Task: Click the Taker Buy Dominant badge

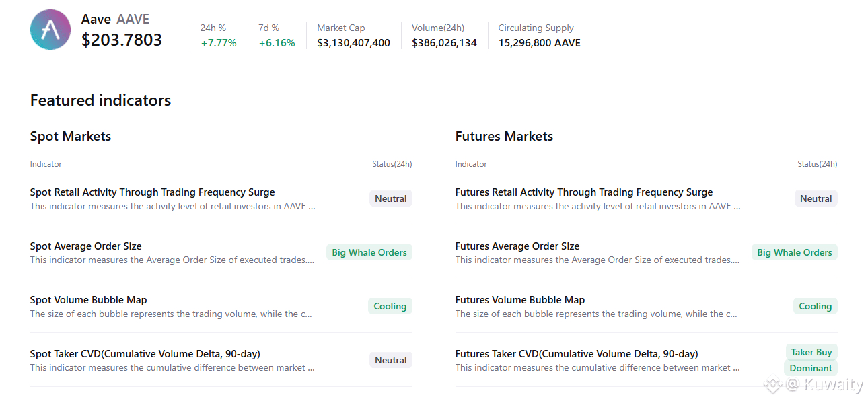Action: point(811,360)
